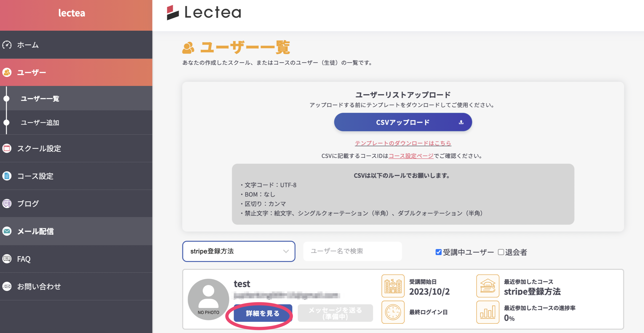
Task: Click the Home dashboard gauge icon
Action: (x=7, y=45)
